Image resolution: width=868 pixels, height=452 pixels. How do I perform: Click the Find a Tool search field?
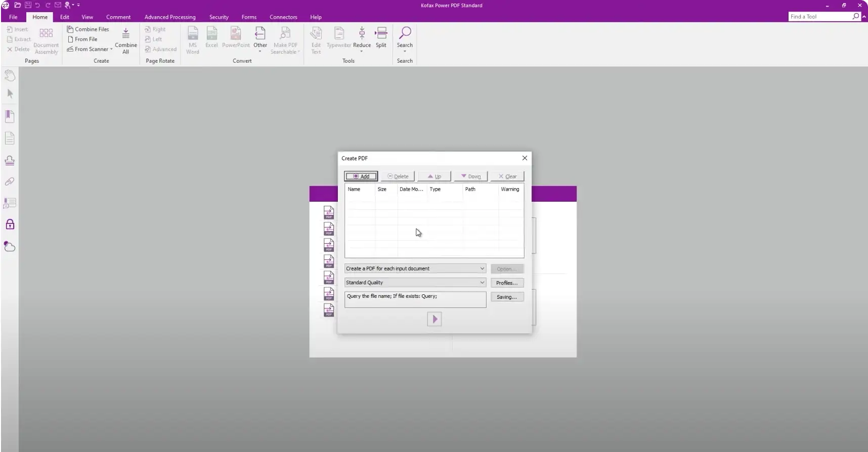(819, 17)
